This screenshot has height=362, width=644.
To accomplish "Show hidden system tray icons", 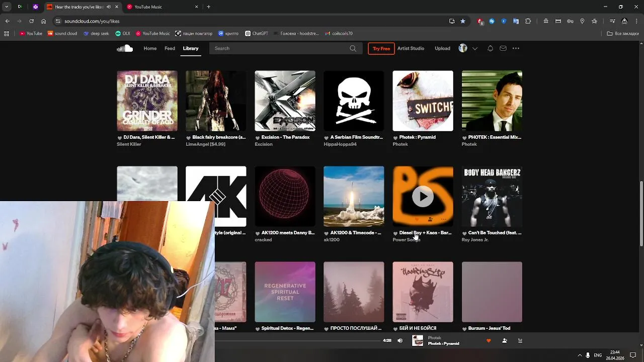I will [580, 355].
